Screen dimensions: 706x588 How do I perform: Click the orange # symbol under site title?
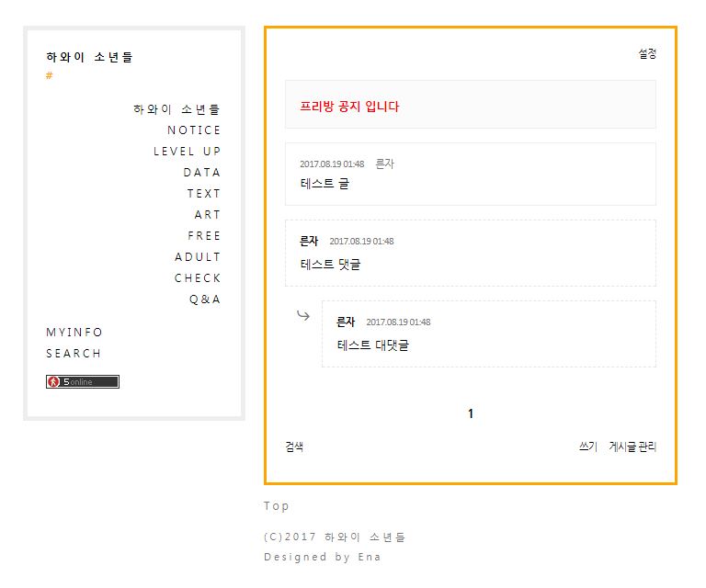50,75
